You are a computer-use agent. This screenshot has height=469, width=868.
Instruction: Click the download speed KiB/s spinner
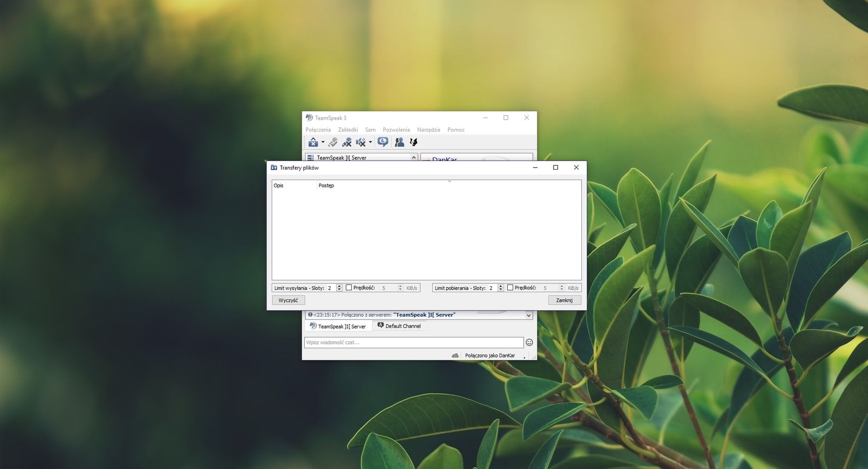point(562,288)
